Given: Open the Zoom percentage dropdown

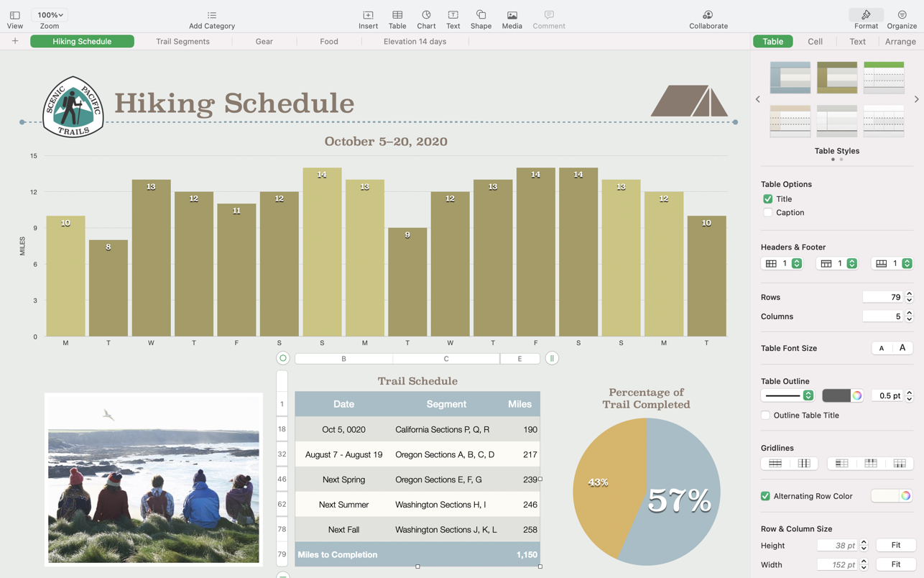Looking at the screenshot, I should coord(50,15).
